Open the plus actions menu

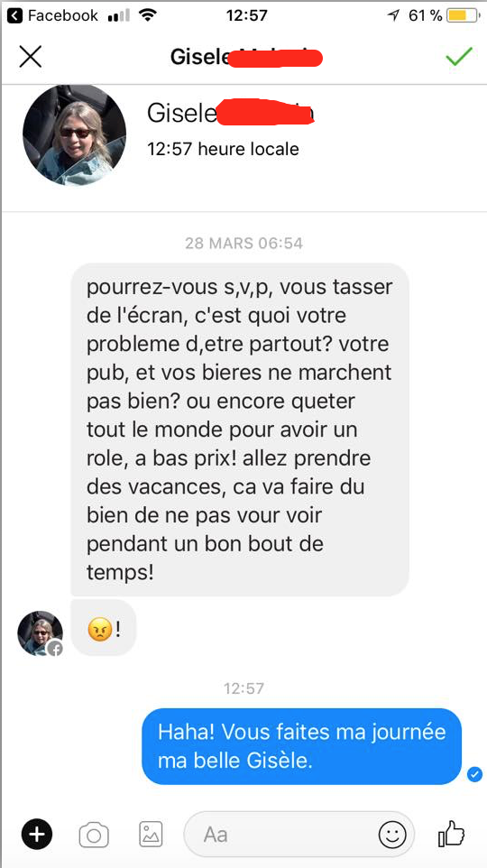point(37,835)
